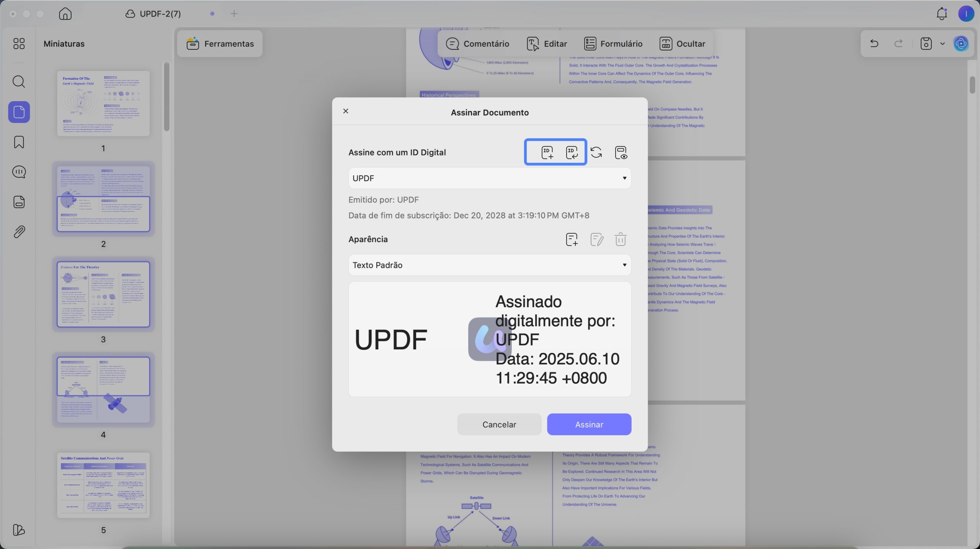View digital ID certificate details icon
This screenshot has width=980, height=549.
(x=621, y=152)
